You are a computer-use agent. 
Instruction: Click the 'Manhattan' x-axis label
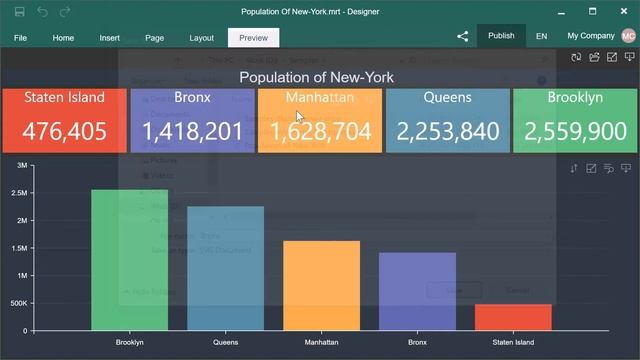tap(321, 342)
